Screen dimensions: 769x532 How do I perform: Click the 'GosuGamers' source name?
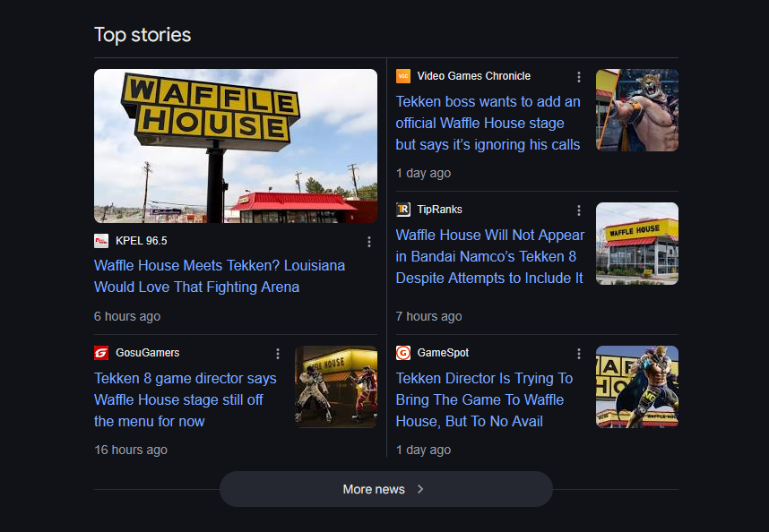tap(148, 353)
